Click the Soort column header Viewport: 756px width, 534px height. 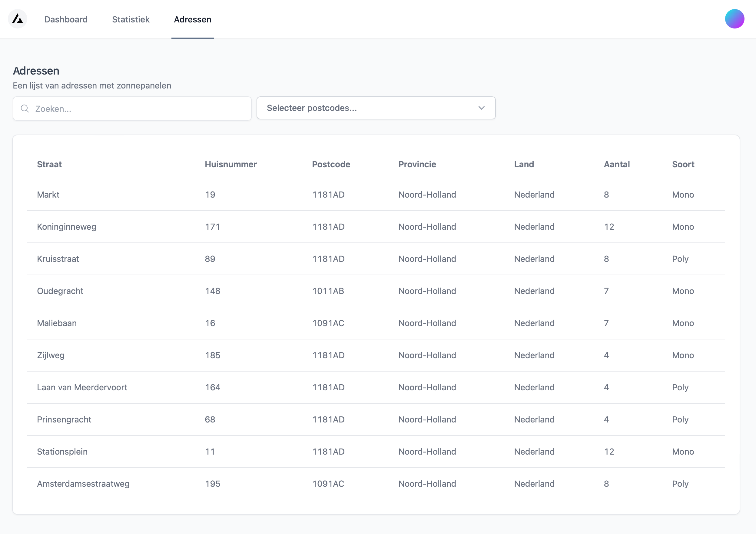683,164
